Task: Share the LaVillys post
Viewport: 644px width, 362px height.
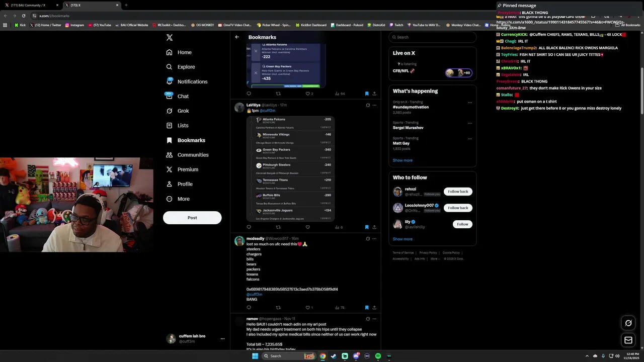Action: point(374,227)
